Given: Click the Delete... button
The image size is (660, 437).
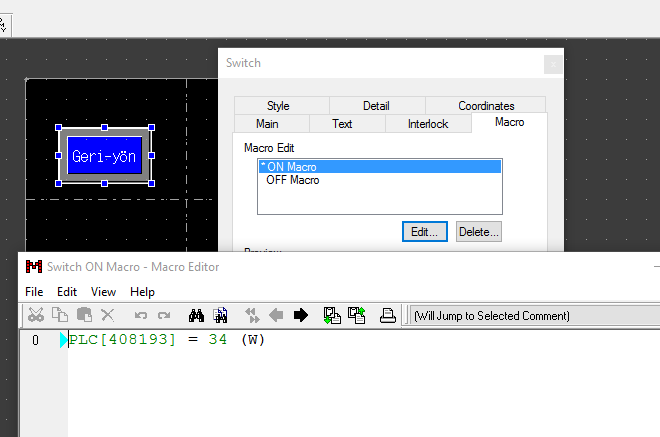Looking at the screenshot, I should [478, 231].
